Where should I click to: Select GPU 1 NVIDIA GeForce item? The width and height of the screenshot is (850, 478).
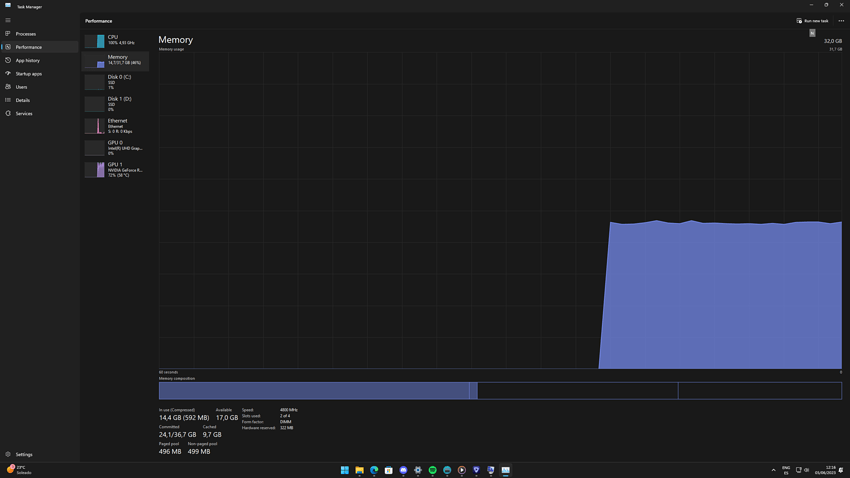(x=115, y=170)
